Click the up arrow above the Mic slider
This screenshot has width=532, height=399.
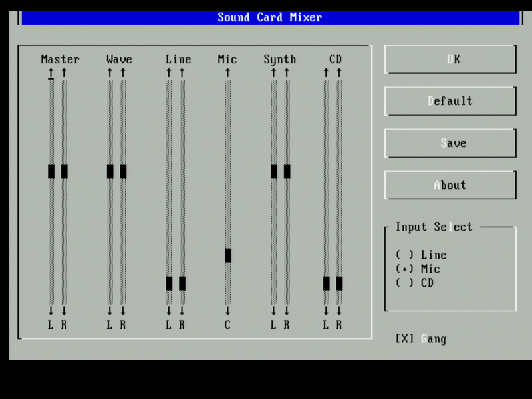click(227, 72)
